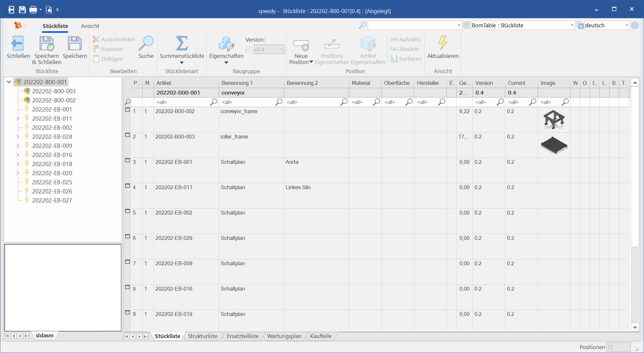The width and height of the screenshot is (644, 353).
Task: Switch to the Ansicht ribbon tab
Action: (90, 26)
